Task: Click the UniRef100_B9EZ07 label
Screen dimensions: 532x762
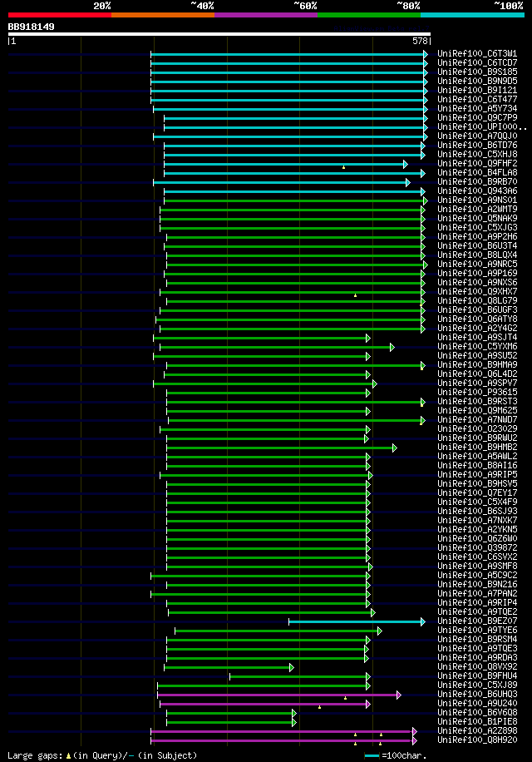Action: (x=477, y=621)
